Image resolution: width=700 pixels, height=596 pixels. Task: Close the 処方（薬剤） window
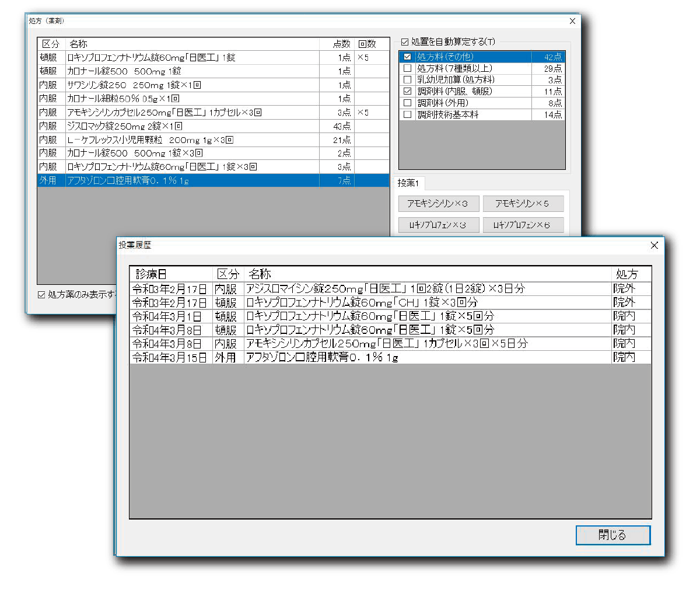coord(572,21)
